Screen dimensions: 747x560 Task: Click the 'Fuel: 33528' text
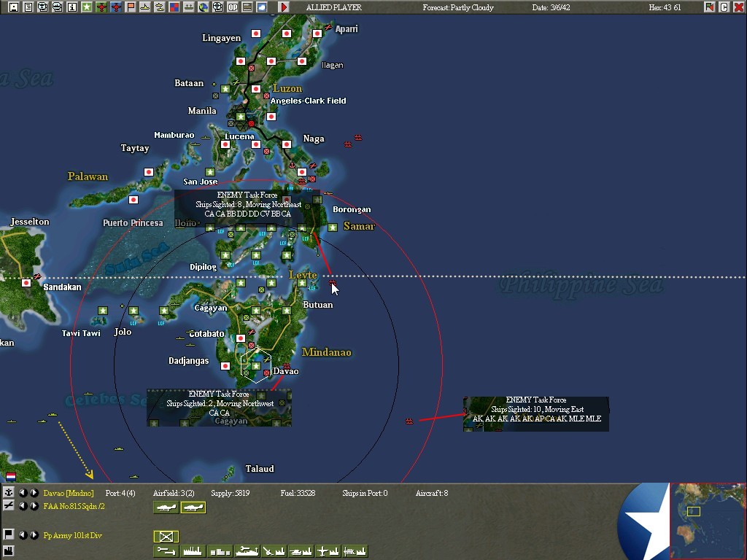pos(298,494)
